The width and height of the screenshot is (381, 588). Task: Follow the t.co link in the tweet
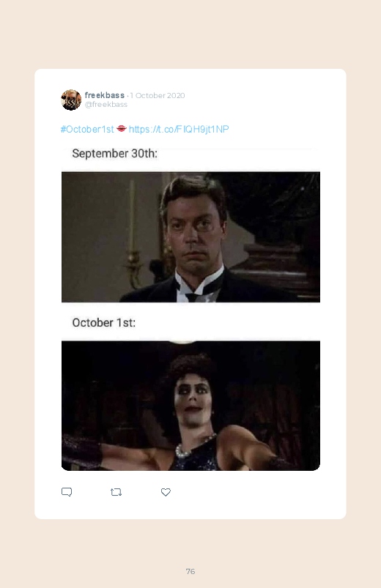[x=179, y=130]
